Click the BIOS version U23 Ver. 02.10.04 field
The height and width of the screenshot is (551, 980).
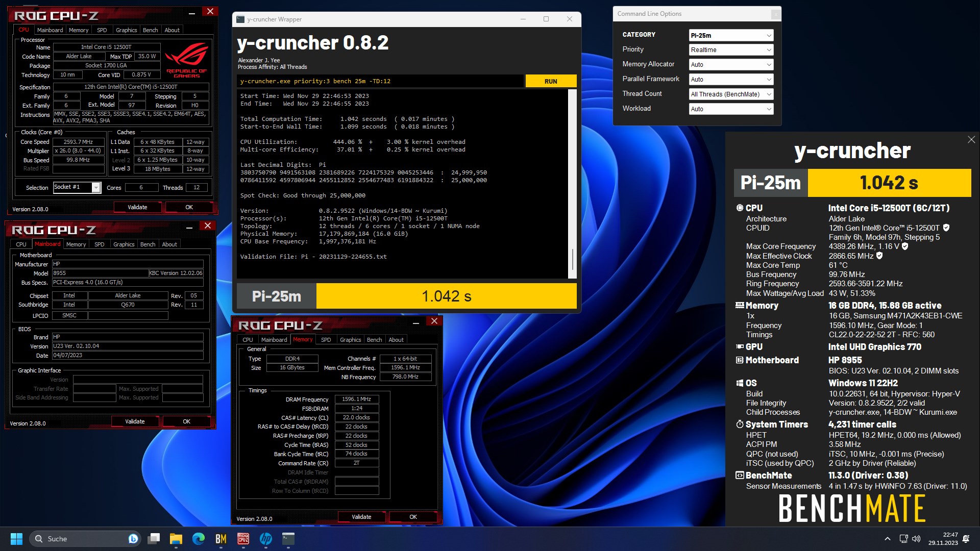[x=128, y=346]
